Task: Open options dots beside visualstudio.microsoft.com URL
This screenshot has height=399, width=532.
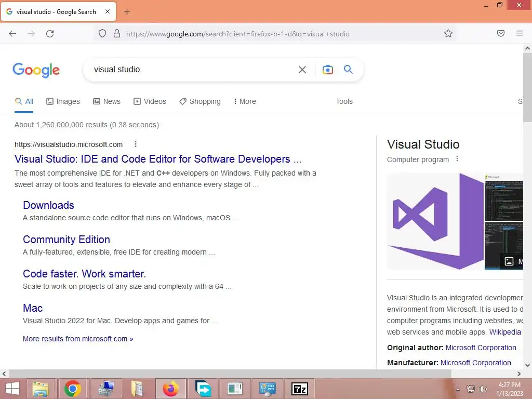Action: pyautogui.click(x=136, y=144)
